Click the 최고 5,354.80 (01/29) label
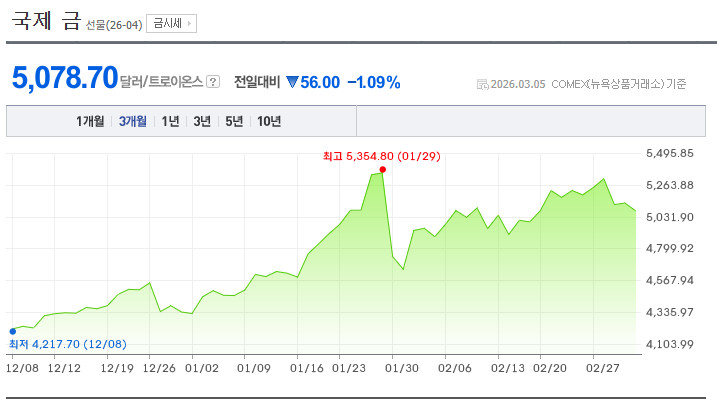717x408 pixels. pos(381,156)
